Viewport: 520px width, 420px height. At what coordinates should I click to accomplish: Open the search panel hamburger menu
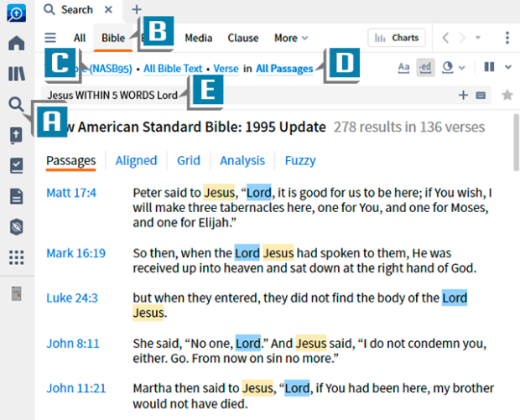point(51,38)
